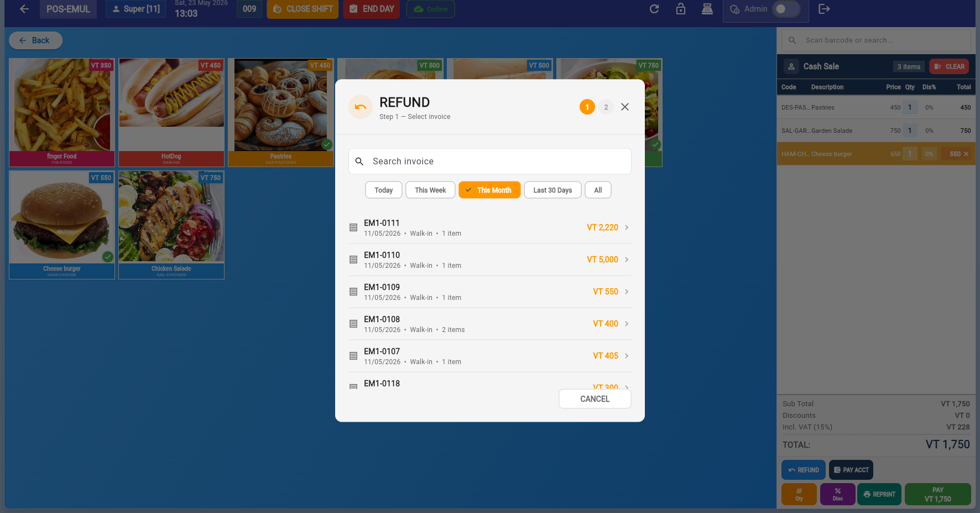Click the Scan barcode or search field
980x513 pixels.
click(876, 40)
